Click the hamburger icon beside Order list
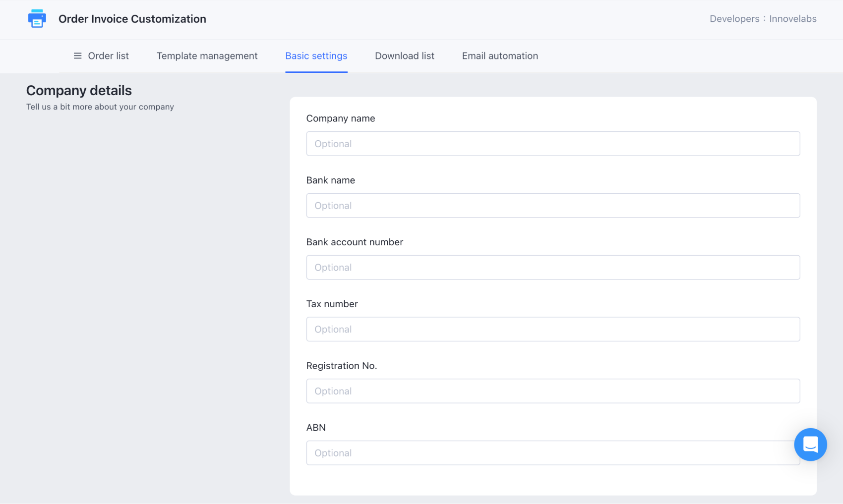This screenshot has width=843, height=504. (x=77, y=56)
